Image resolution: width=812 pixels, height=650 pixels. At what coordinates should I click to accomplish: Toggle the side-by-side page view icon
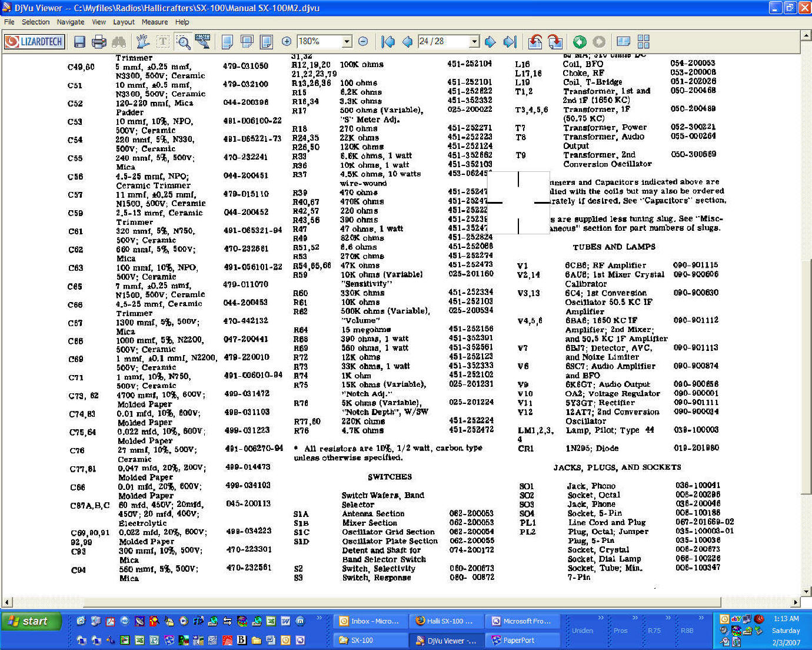pyautogui.click(x=624, y=41)
